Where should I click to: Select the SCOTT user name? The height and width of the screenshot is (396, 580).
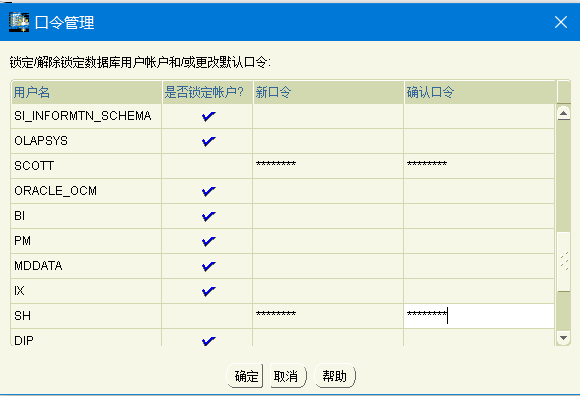point(34,166)
